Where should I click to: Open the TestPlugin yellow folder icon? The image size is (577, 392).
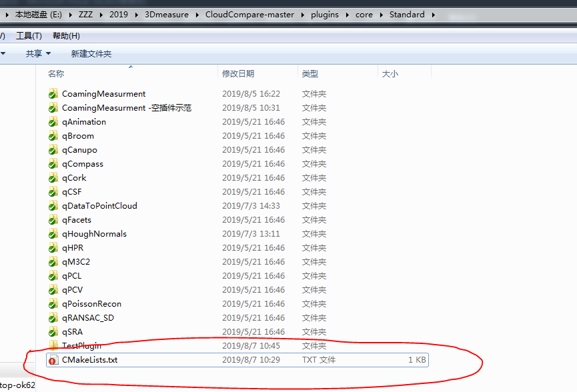(53, 345)
